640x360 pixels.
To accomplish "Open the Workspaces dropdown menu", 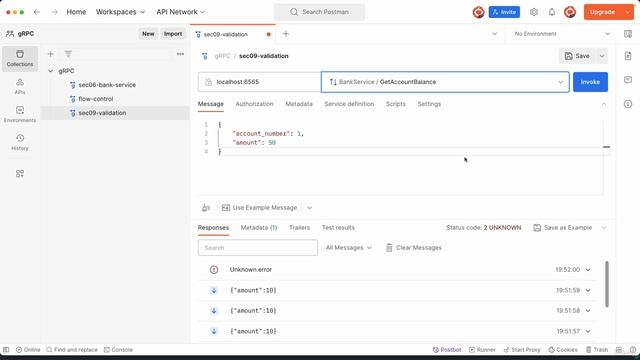I will click(120, 12).
